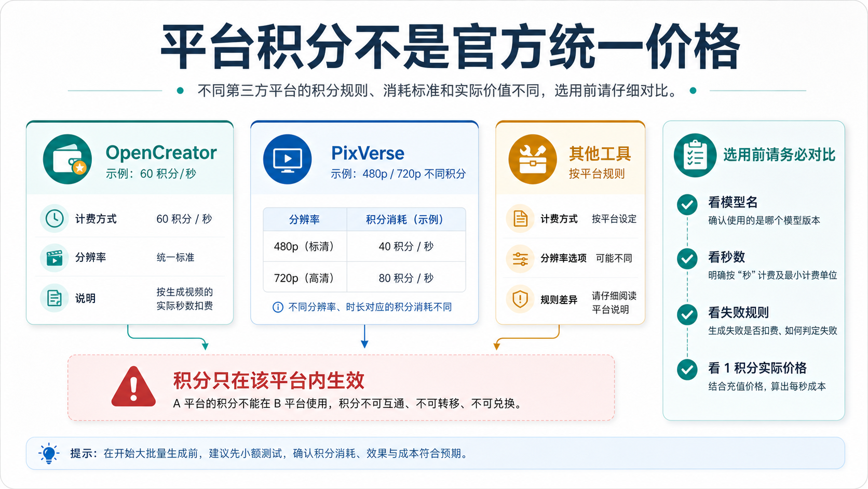Click the 示例：60 积分/秒 subtitle
Viewport: 868px width, 489px height.
coord(151,174)
